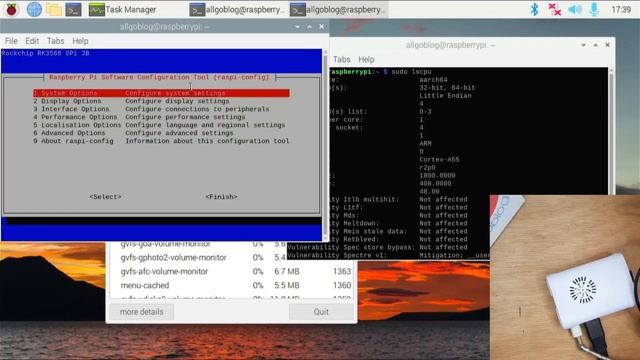Click Little Endian value in lscpu output
Image resolution: width=640 pixels, height=360 pixels.
coord(445,96)
